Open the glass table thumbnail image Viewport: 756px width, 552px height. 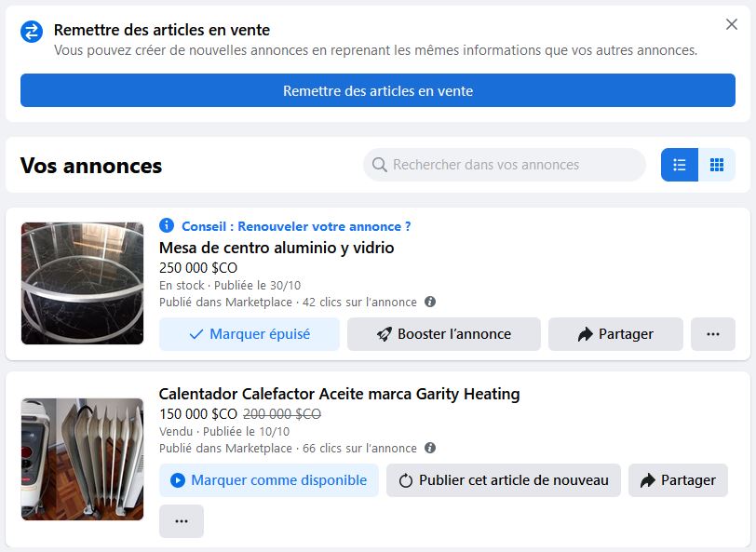(82, 283)
